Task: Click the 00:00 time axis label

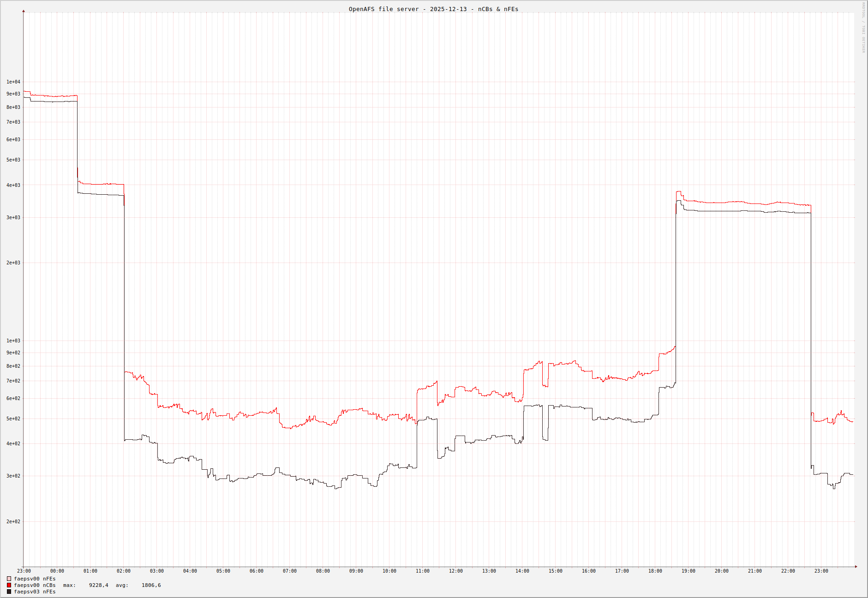Action: 57,571
